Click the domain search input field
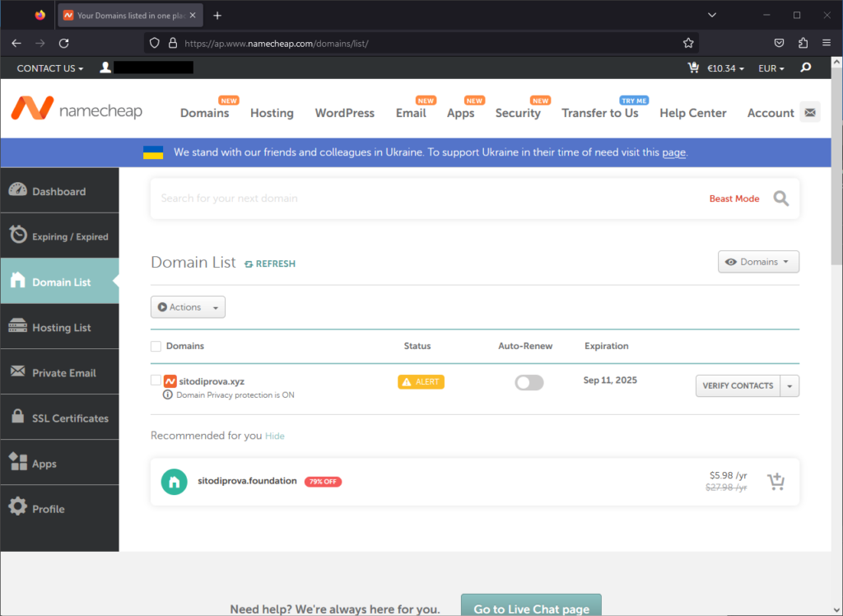 [425, 198]
